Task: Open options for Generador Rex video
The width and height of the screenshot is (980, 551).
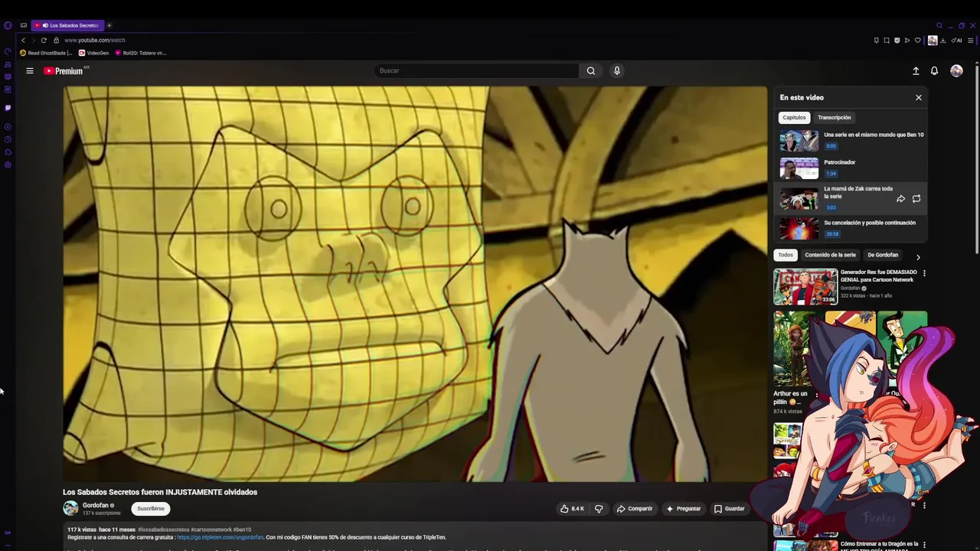Action: click(x=924, y=273)
